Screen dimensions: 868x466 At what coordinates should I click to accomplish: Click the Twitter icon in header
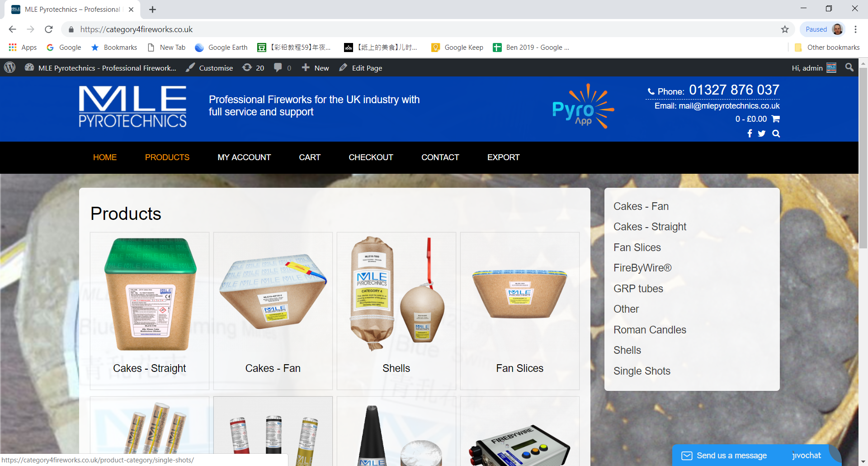coord(762,133)
